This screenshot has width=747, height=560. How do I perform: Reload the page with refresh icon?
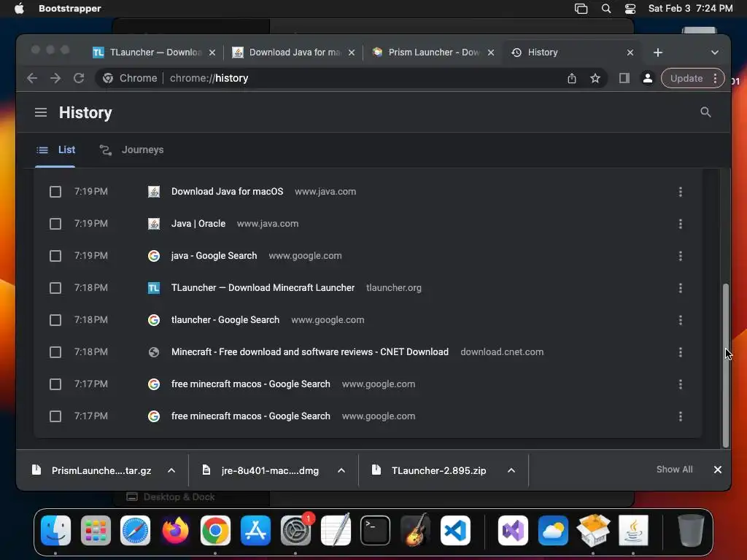point(79,78)
